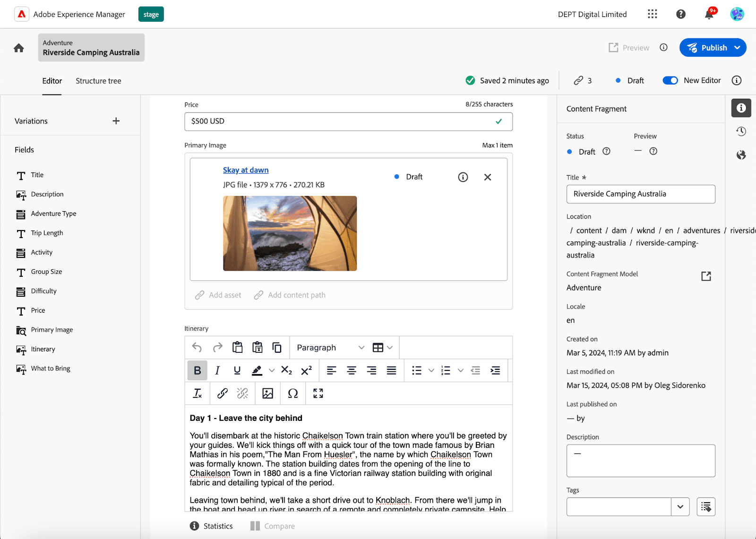Switch to the Structure tree tab

[x=98, y=81]
